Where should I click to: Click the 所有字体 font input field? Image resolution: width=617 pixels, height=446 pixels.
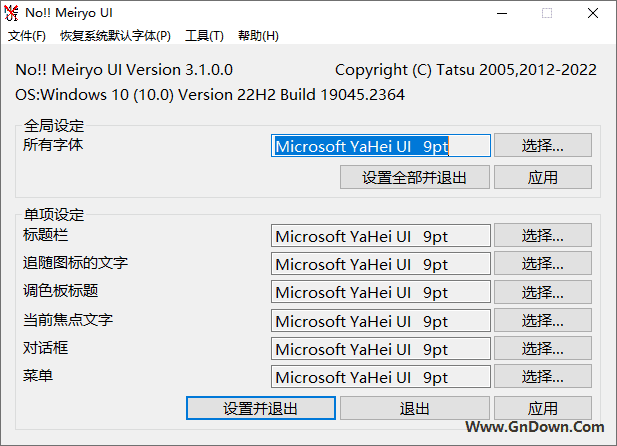(381, 146)
